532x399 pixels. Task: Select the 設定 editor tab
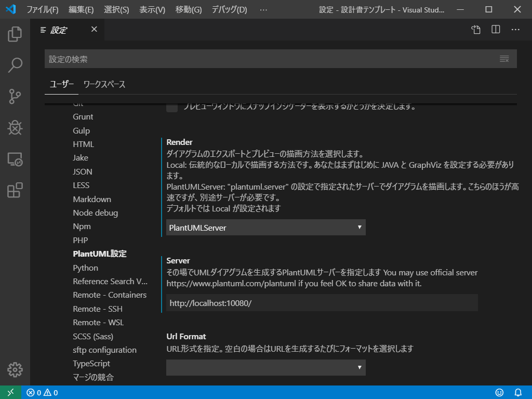pyautogui.click(x=58, y=30)
